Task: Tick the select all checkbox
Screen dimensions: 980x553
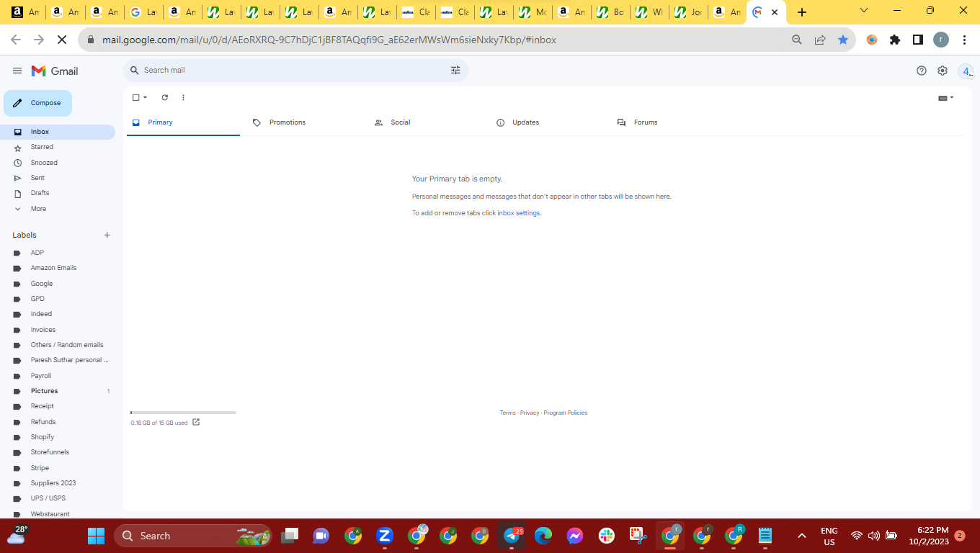Action: (x=135, y=97)
